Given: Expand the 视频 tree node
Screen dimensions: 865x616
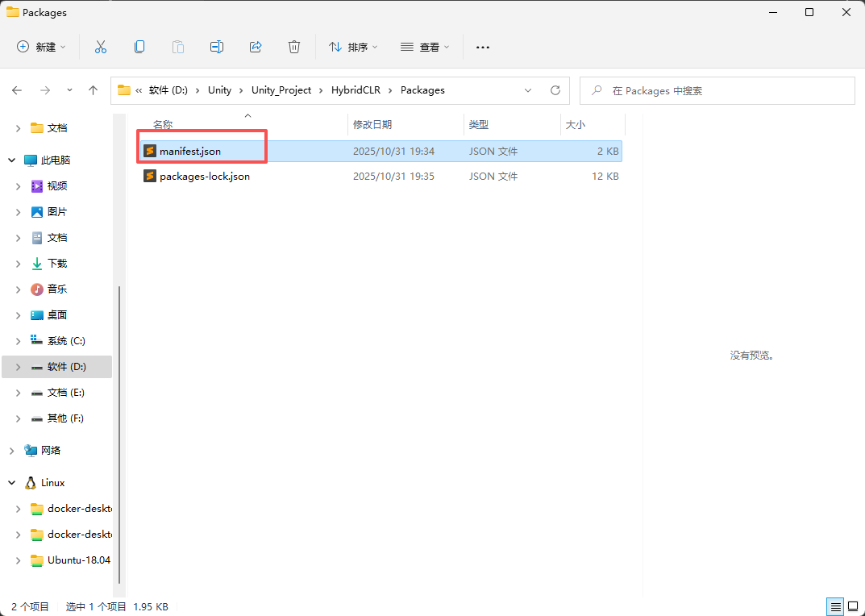Looking at the screenshot, I should click(19, 186).
